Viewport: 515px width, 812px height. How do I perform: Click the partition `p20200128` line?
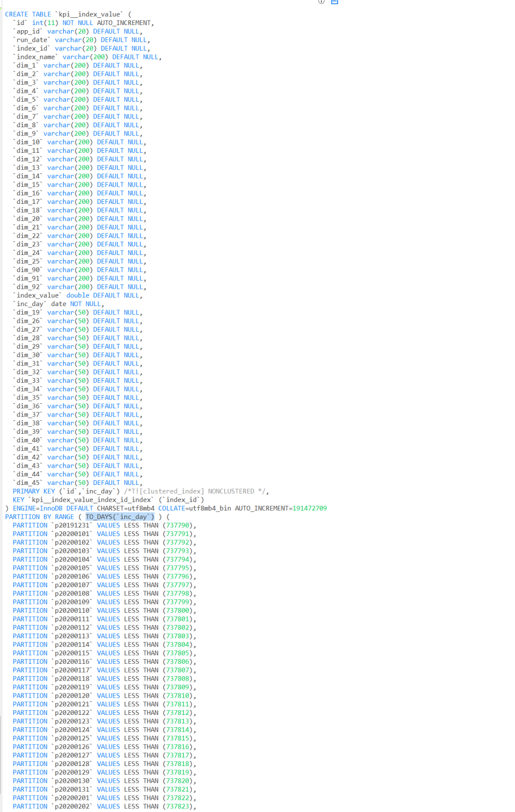pos(104,764)
